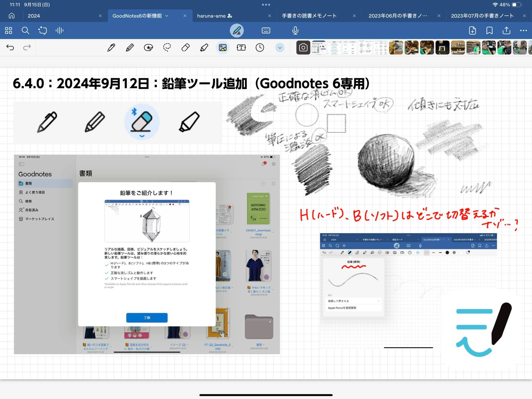Viewport: 532px width, 399px height.
Task: Select the Highlighter tool
Action: point(204,48)
